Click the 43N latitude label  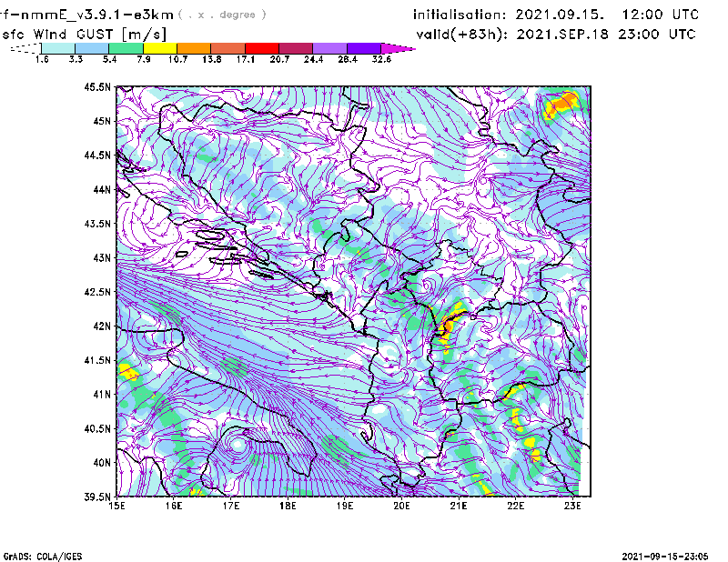[x=102, y=257]
